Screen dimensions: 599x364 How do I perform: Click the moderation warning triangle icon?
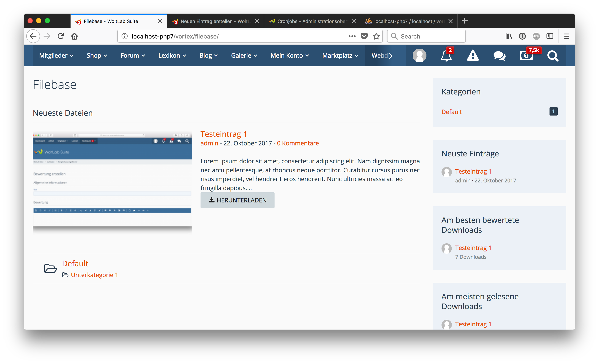click(x=473, y=56)
